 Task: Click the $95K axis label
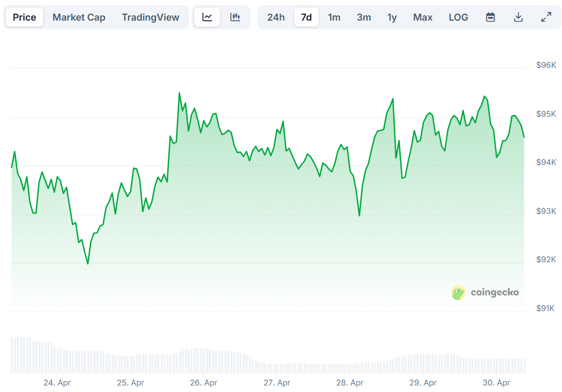click(546, 114)
